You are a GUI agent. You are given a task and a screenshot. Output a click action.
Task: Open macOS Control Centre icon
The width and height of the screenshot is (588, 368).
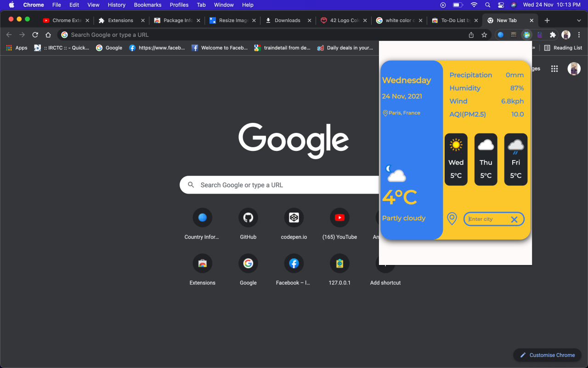(501, 5)
